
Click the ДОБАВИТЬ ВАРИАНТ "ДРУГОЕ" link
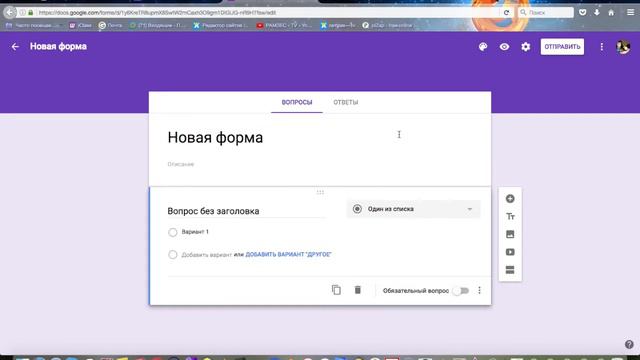(288, 254)
